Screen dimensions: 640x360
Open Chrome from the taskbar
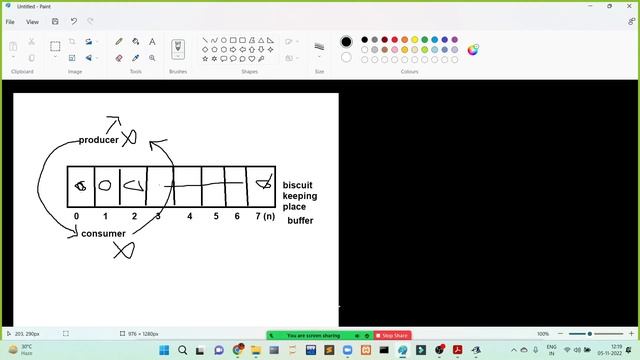click(x=238, y=350)
